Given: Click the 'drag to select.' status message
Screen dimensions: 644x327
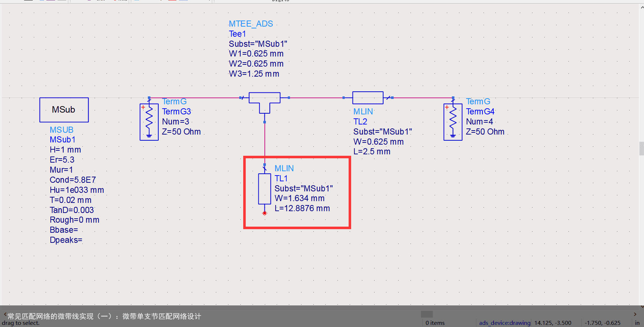Looking at the screenshot, I should tap(21, 323).
